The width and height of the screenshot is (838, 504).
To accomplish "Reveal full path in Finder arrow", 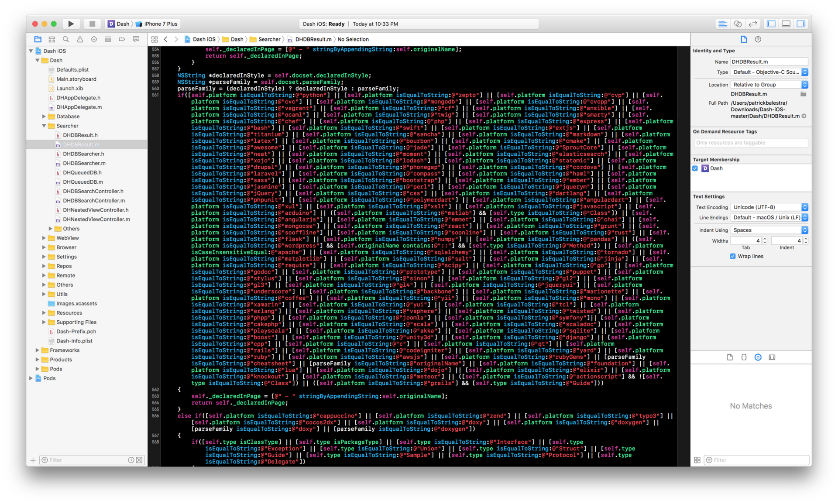I will (804, 116).
